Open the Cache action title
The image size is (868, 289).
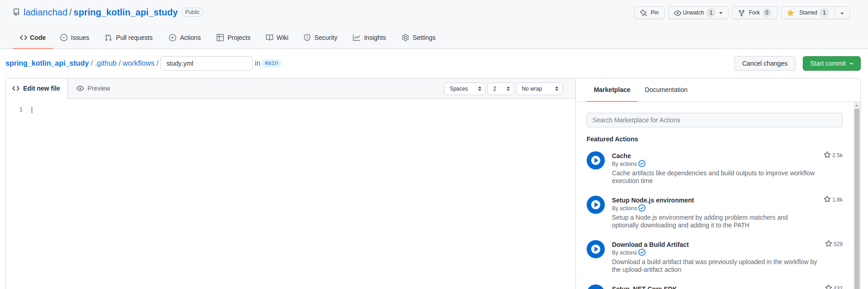point(621,156)
